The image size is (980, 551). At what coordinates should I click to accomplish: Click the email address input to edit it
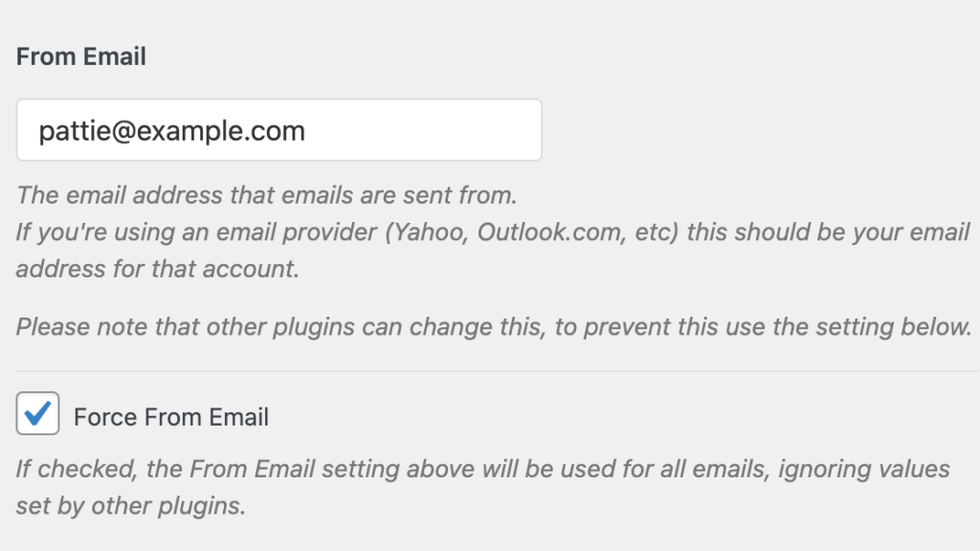point(278,130)
